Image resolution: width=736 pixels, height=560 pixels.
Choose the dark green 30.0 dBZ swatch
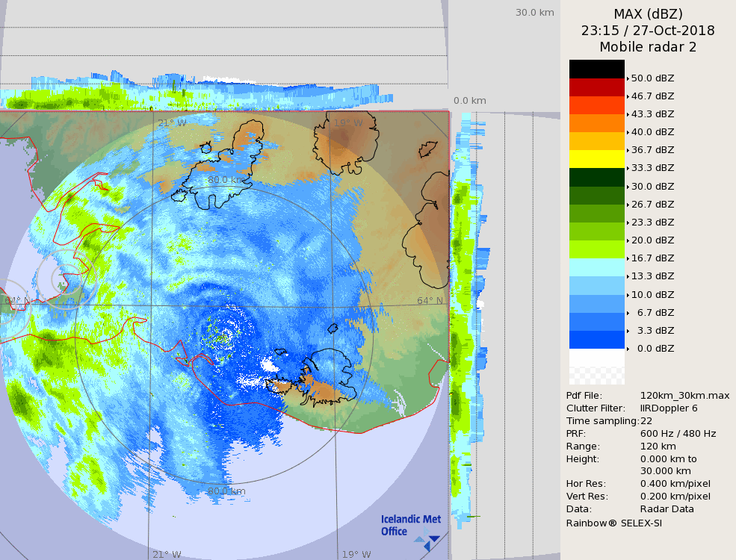point(596,178)
